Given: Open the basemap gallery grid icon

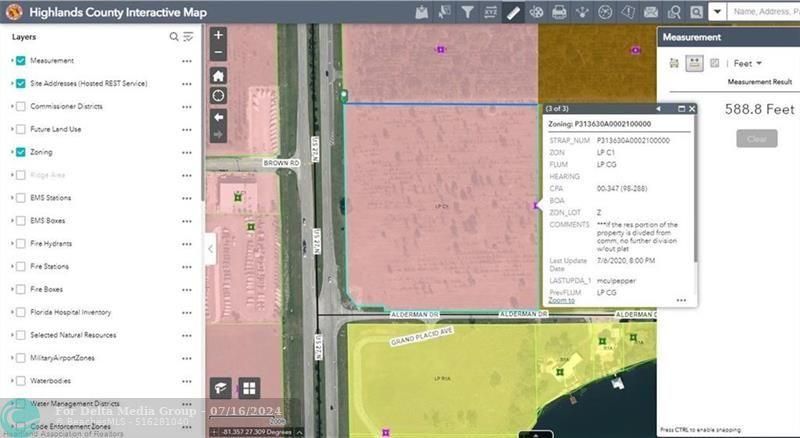Looking at the screenshot, I should pos(249,388).
